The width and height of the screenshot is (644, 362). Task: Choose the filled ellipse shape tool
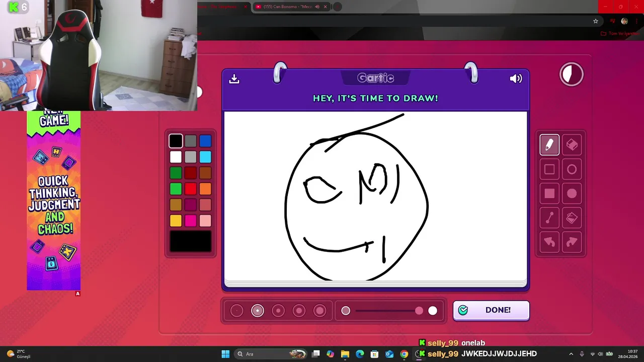click(572, 194)
